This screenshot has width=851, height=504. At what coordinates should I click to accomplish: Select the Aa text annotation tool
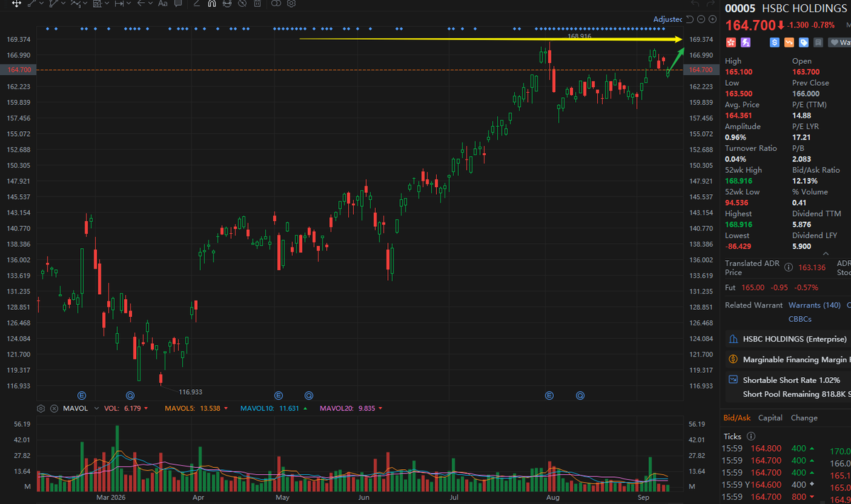click(x=162, y=4)
